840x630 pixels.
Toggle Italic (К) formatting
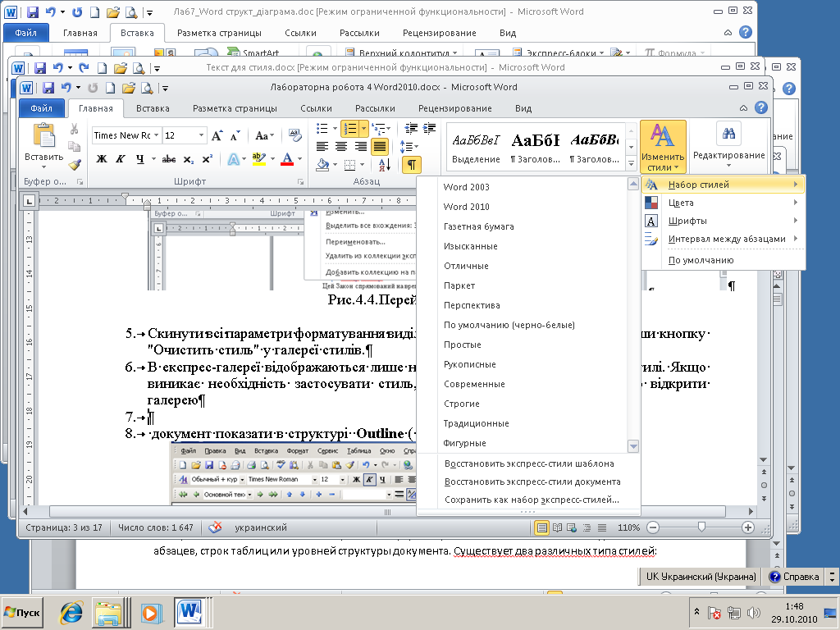click(x=121, y=159)
